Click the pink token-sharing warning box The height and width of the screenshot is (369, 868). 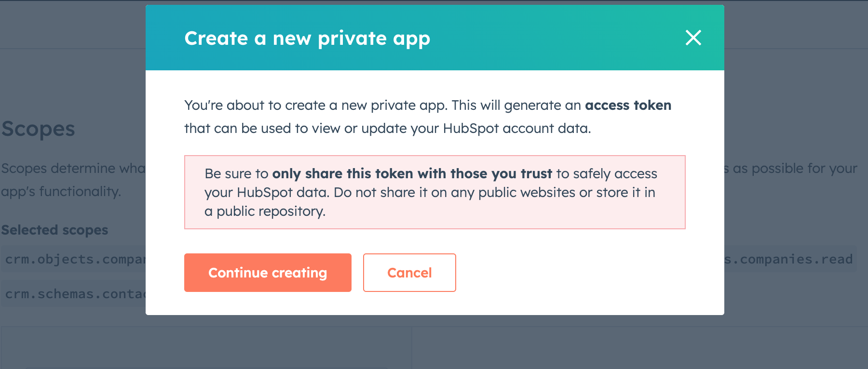tap(434, 192)
